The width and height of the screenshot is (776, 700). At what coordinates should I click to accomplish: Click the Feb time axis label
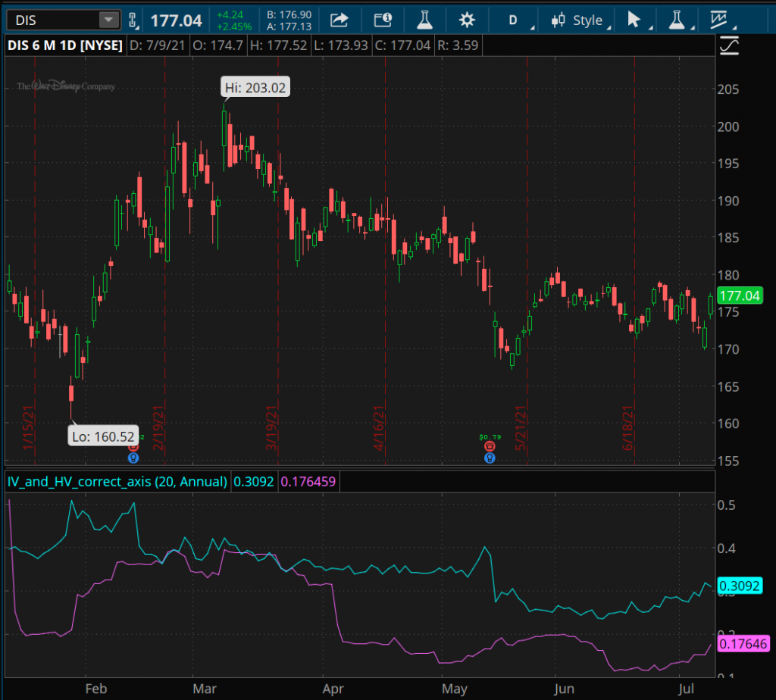[96, 689]
